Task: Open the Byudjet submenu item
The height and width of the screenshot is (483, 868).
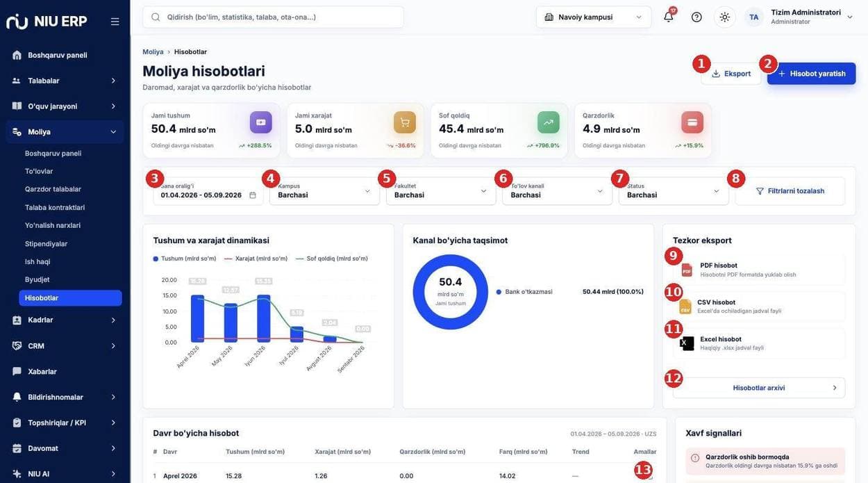Action: (37, 279)
